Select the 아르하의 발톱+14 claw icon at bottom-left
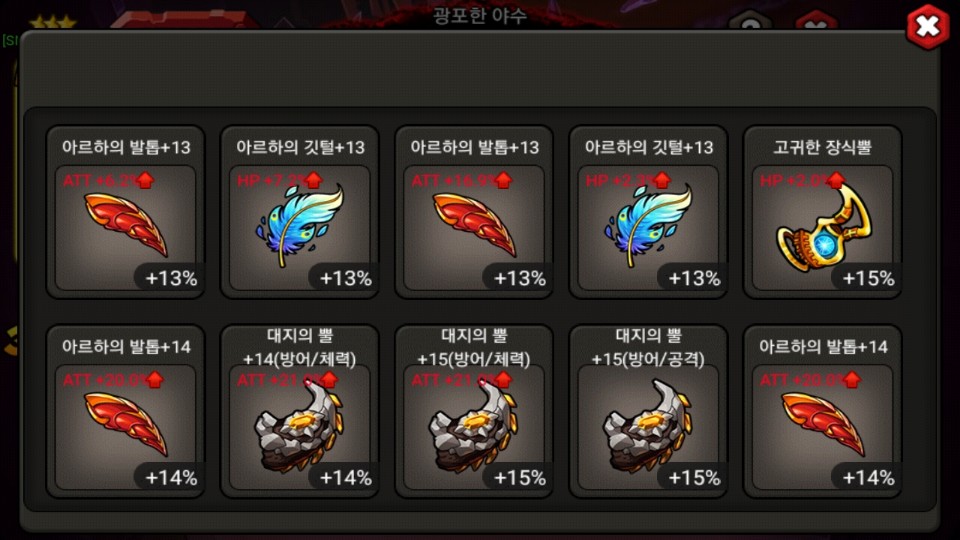The image size is (960, 540). 126,424
